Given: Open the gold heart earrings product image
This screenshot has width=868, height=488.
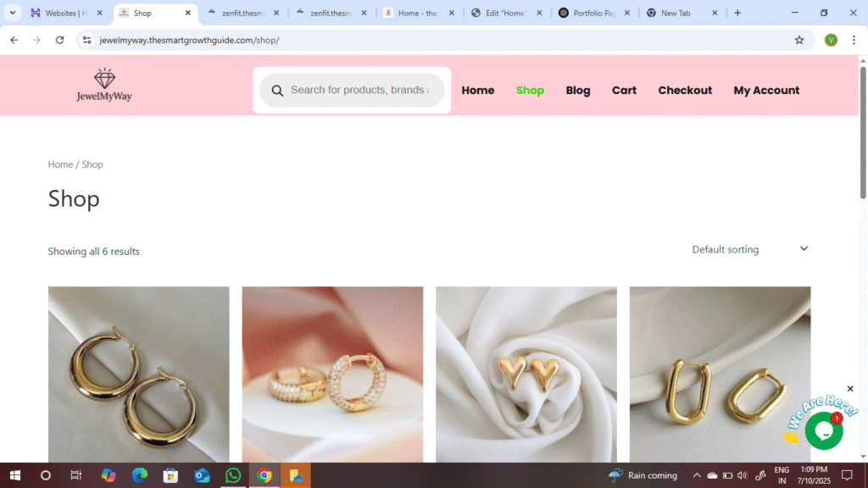Looking at the screenshot, I should point(526,374).
